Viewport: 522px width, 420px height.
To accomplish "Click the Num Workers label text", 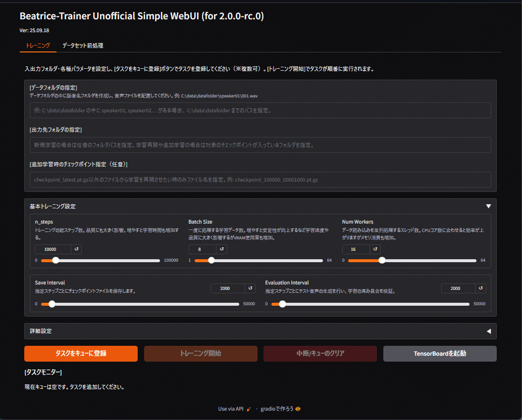I will [x=358, y=222].
